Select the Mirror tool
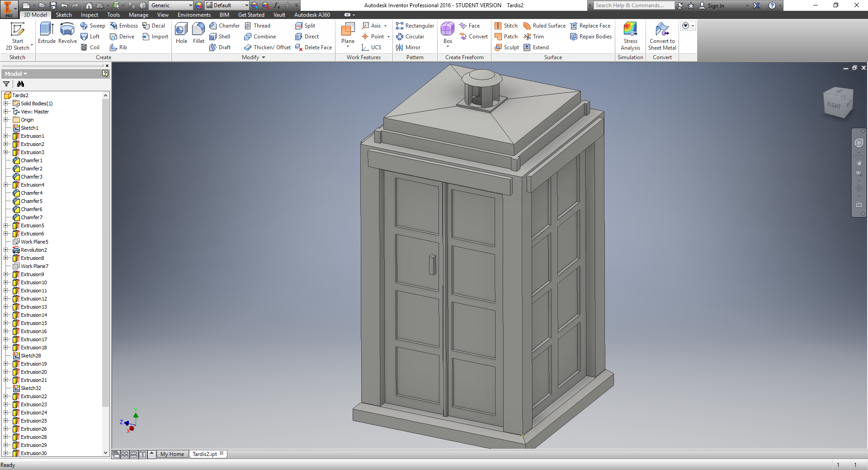 [408, 47]
